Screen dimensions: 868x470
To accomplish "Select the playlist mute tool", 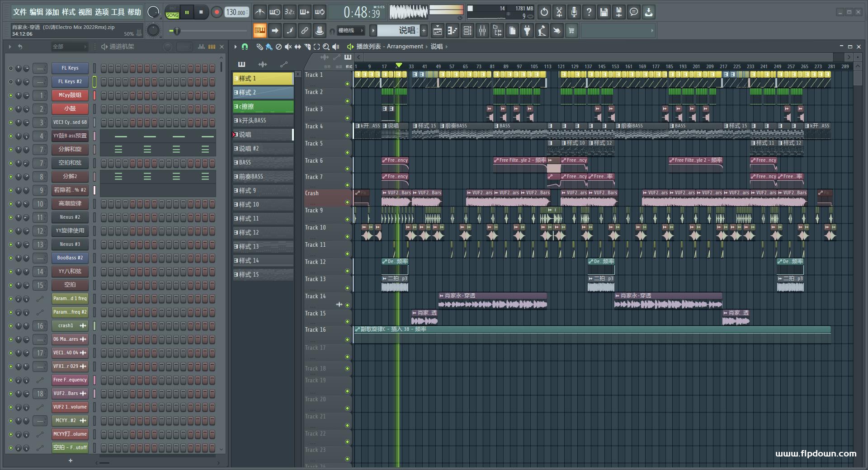I will (x=288, y=47).
